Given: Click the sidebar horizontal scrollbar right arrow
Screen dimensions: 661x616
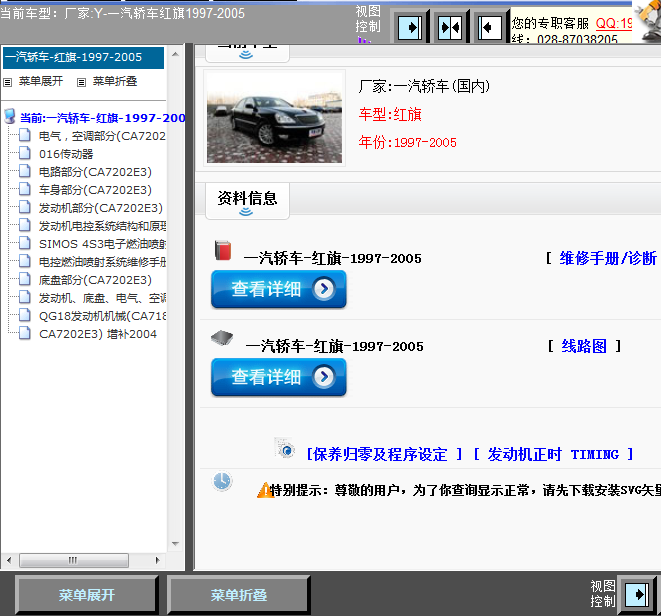Looking at the screenshot, I should pos(158,560).
